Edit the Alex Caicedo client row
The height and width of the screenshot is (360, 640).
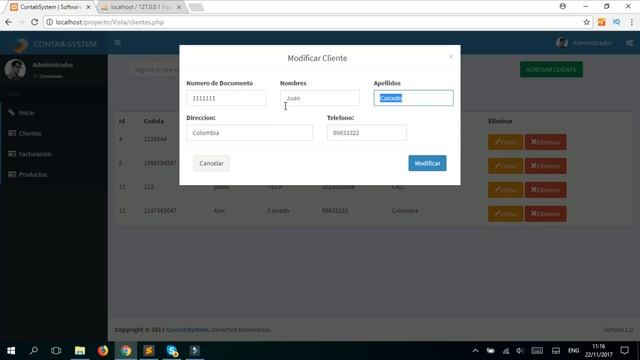pyautogui.click(x=505, y=213)
